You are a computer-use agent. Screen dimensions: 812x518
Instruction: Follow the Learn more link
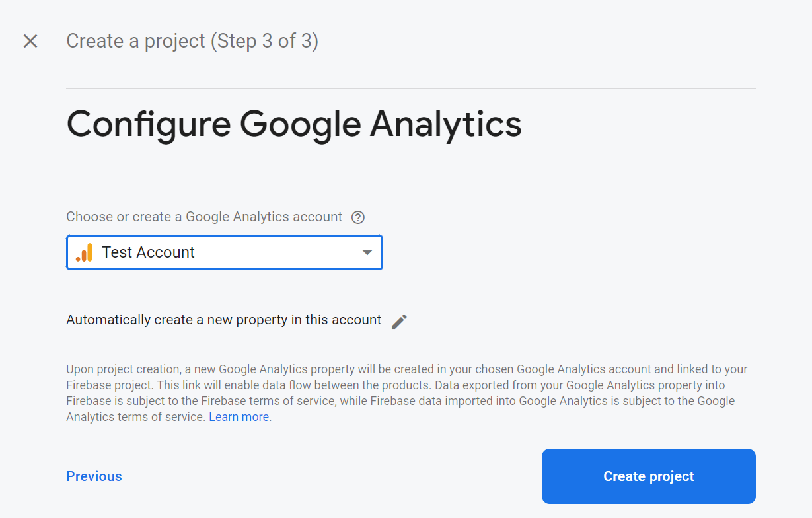pyautogui.click(x=239, y=417)
